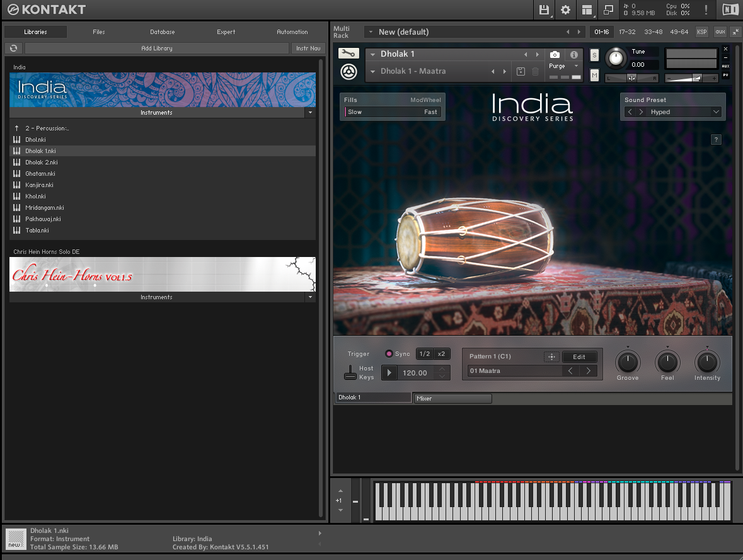Show rack page 17-32
This screenshot has height=560, width=743.
627,31
